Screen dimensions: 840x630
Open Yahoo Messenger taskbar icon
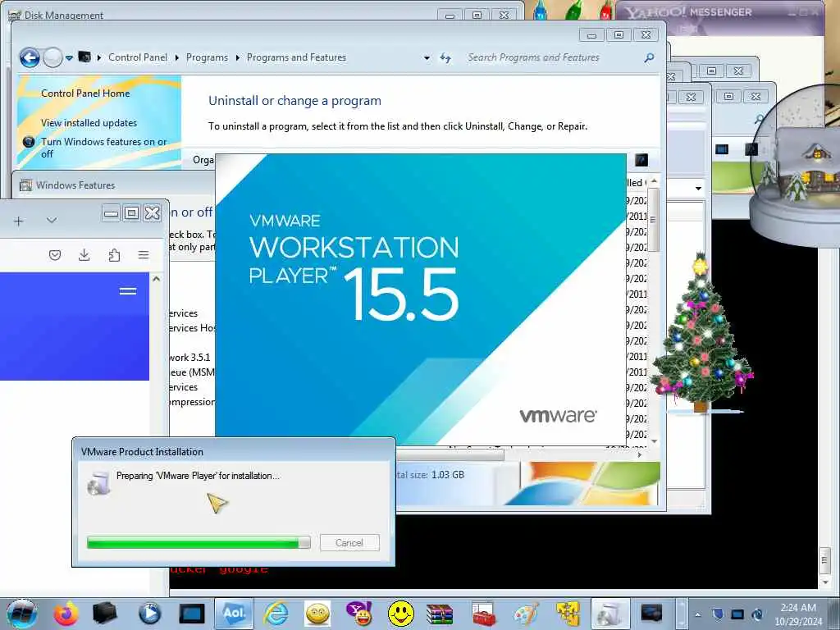click(360, 614)
